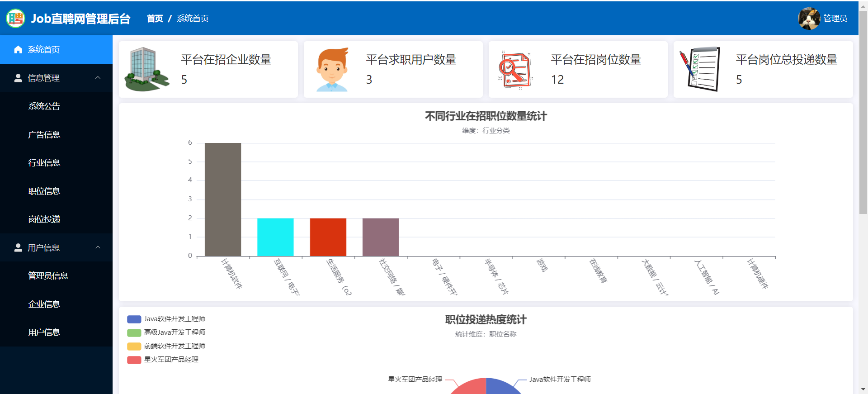Viewport: 868px width, 394px height.
Task: Open 管理员信息 menu item
Action: pyautogui.click(x=56, y=276)
